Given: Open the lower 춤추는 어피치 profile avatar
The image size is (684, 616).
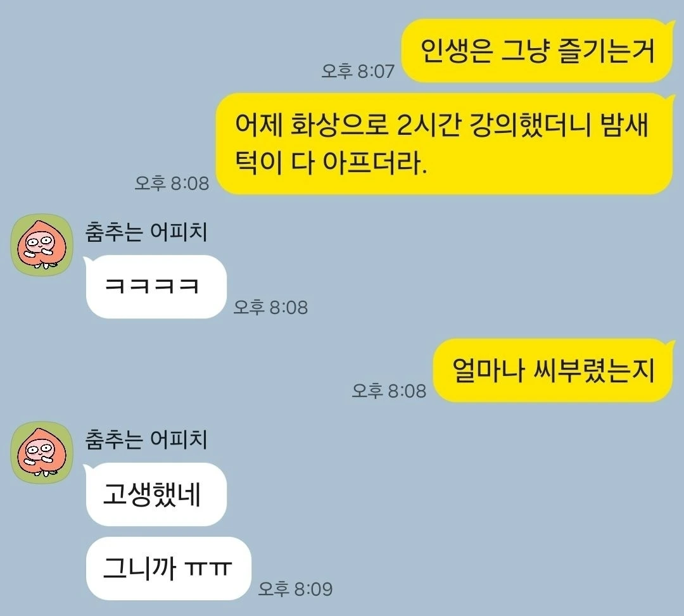Looking at the screenshot, I should (x=42, y=453).
